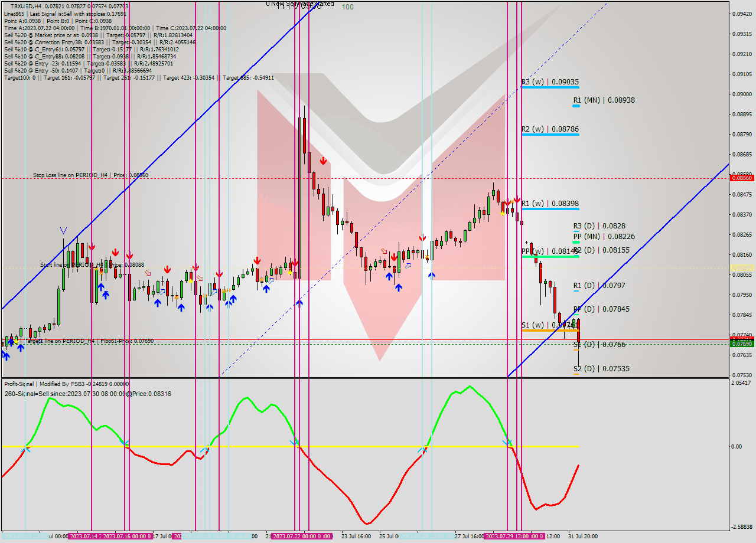Image resolution: width=756 pixels, height=543 pixels.
Task: Click 'Start line on PERIOD_H4' label
Action: pyautogui.click(x=92, y=265)
